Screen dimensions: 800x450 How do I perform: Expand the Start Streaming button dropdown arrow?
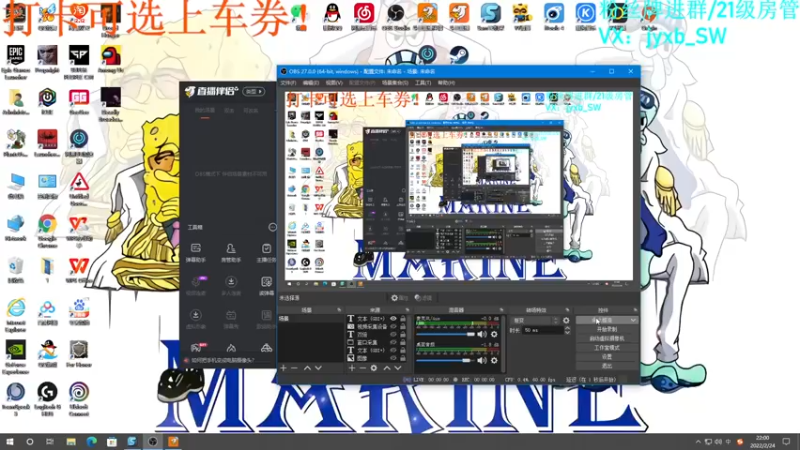coord(633,320)
